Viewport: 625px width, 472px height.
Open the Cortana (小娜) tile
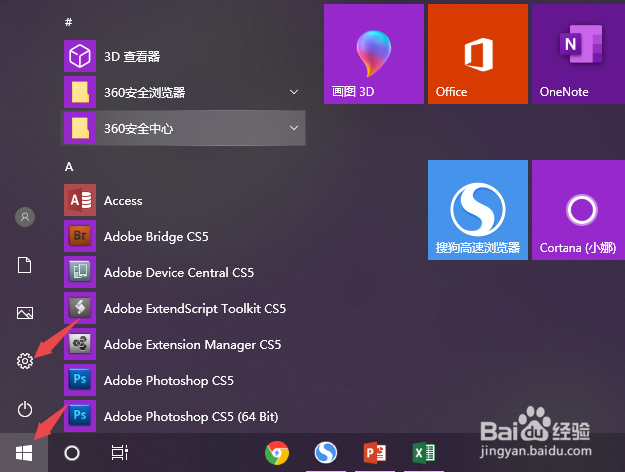[578, 210]
